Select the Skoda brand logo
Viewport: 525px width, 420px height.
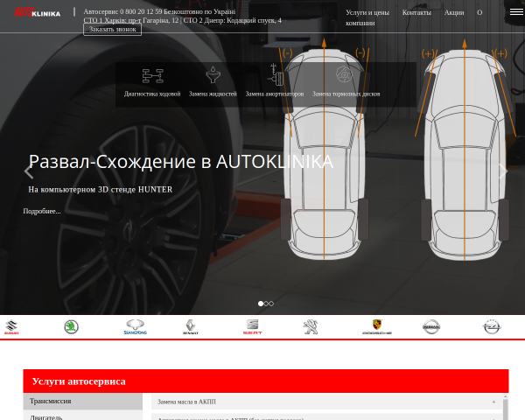72,327
